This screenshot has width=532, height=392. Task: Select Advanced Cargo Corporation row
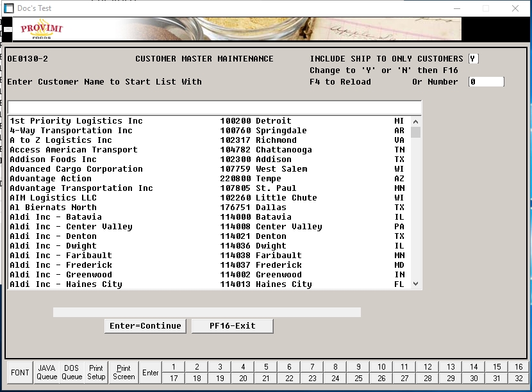209,169
